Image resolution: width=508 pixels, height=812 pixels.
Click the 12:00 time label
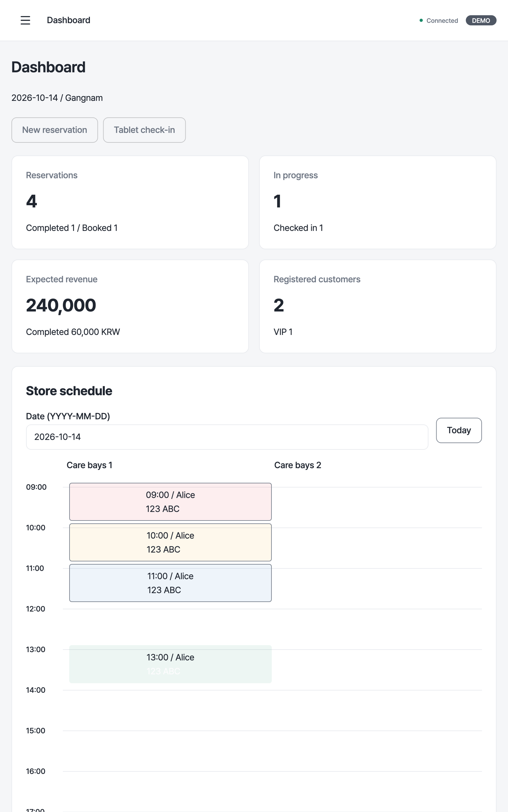pyautogui.click(x=36, y=609)
